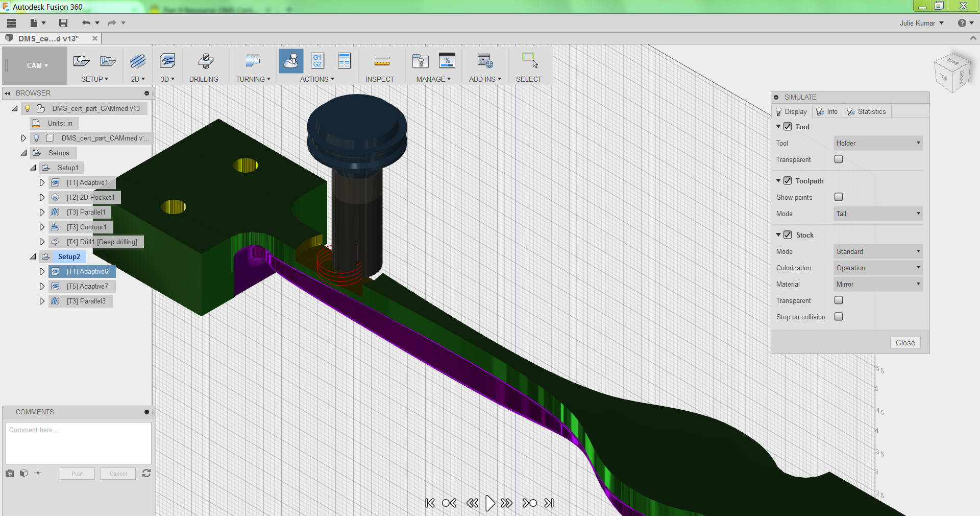Click the Setup Sheet icon

pyautogui.click(x=345, y=61)
